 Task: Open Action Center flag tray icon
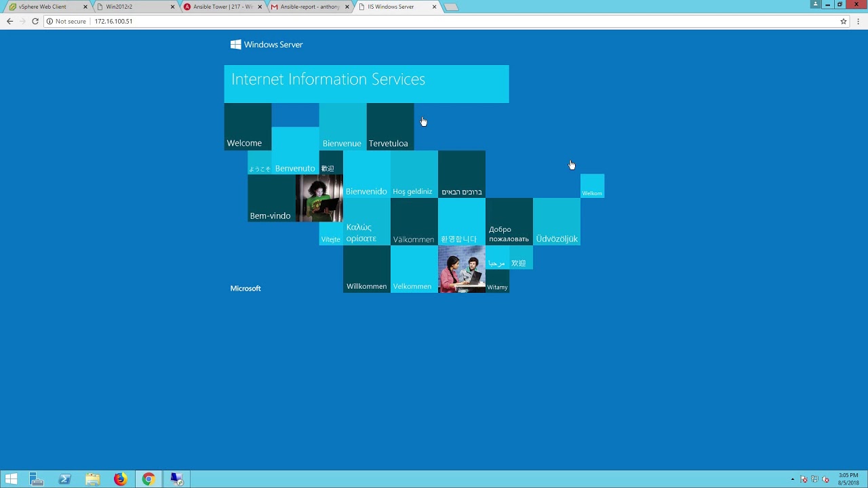[804, 480]
